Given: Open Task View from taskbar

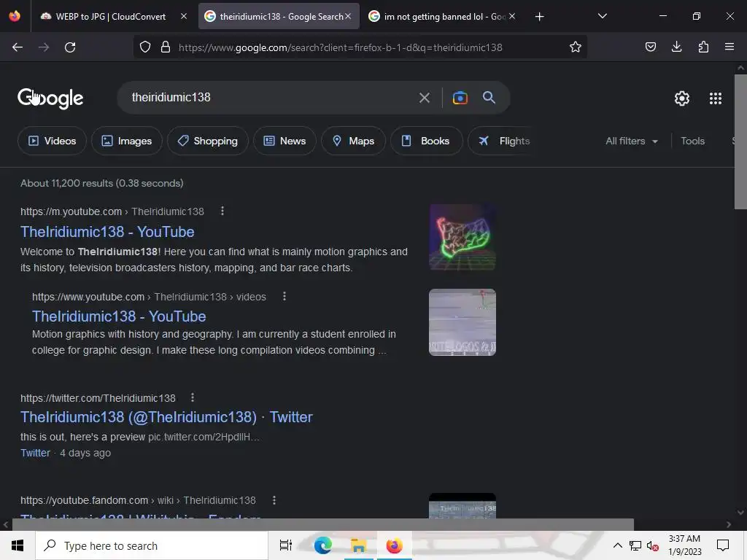Looking at the screenshot, I should coord(285,545).
